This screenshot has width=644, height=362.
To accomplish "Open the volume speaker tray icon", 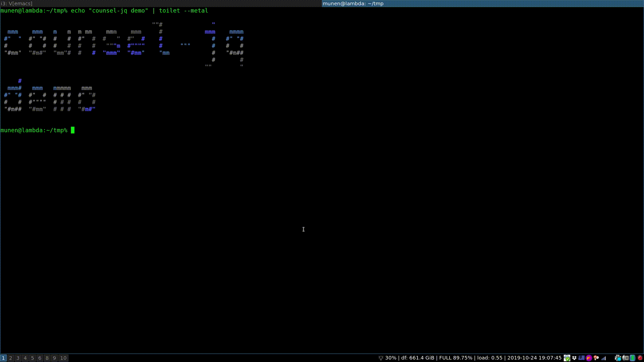I will [x=625, y=358].
